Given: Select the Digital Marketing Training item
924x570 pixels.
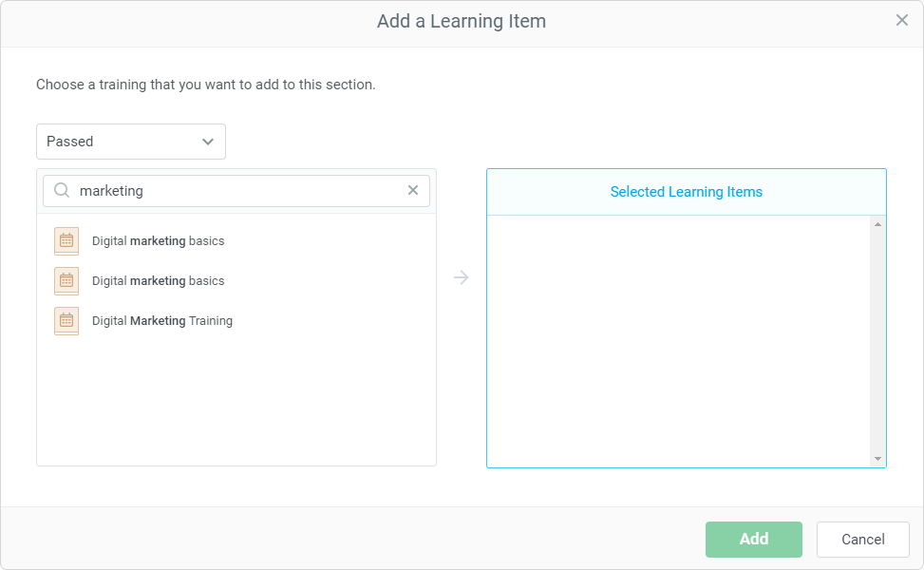Looking at the screenshot, I should pyautogui.click(x=162, y=321).
